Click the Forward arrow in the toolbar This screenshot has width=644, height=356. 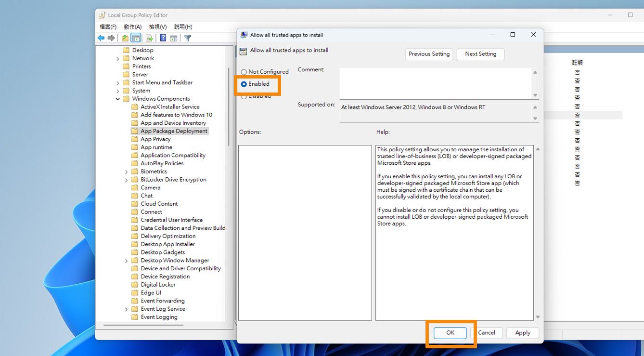pos(111,38)
